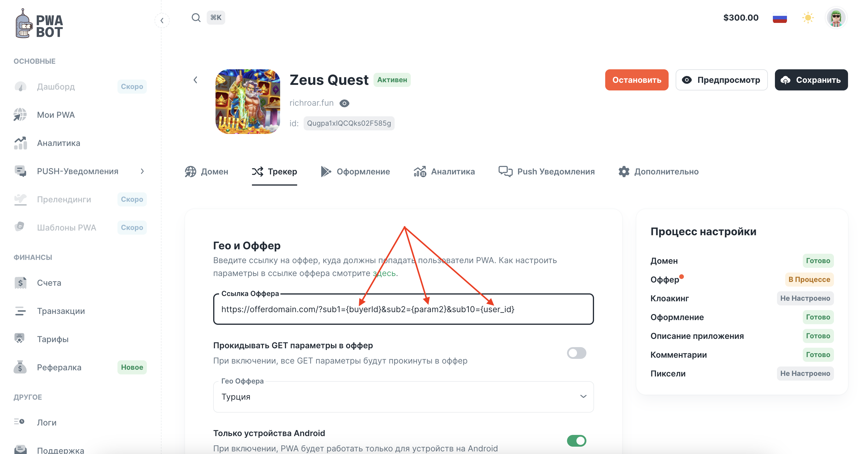Go back using the arrow beside app icon
Viewport: 868px width, 454px height.
click(196, 80)
